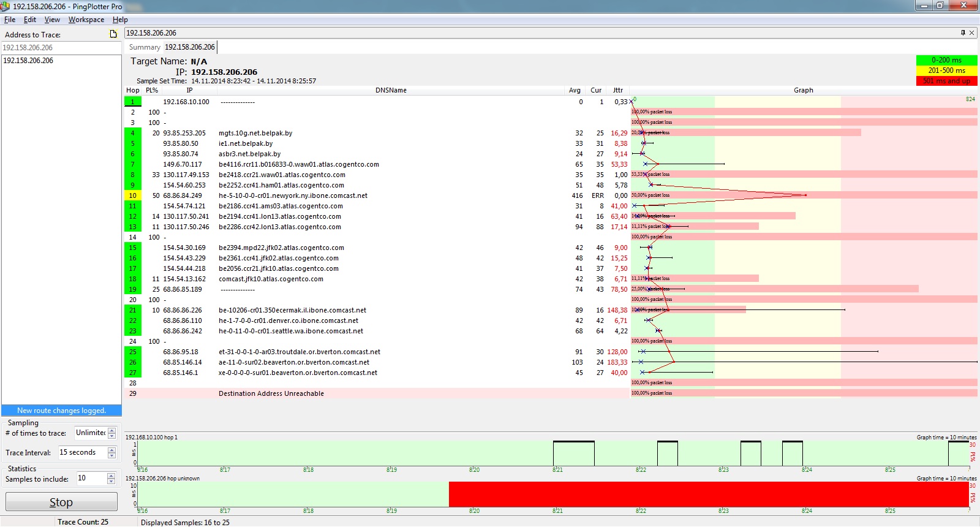The height and width of the screenshot is (527, 980).
Task: Close the 192.158.206.206 trace panel
Action: [x=971, y=33]
